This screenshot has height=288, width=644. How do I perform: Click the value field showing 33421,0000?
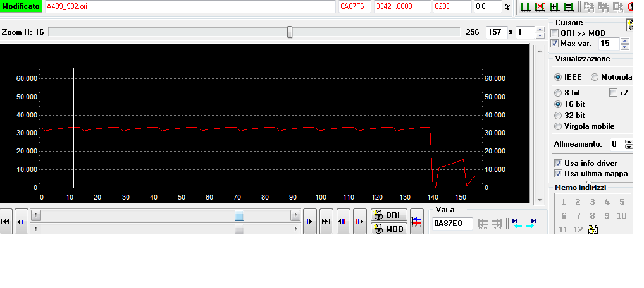click(x=402, y=6)
